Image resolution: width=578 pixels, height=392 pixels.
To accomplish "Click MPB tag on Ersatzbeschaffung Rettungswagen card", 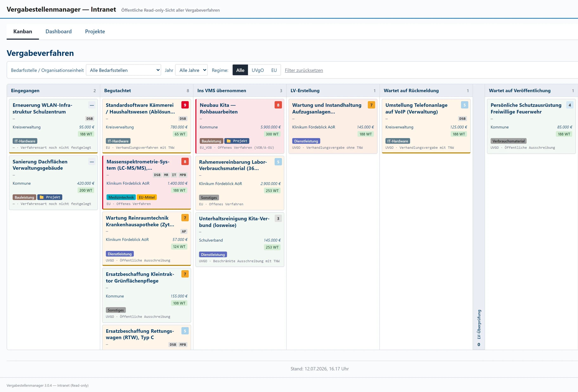I will click(x=183, y=345).
